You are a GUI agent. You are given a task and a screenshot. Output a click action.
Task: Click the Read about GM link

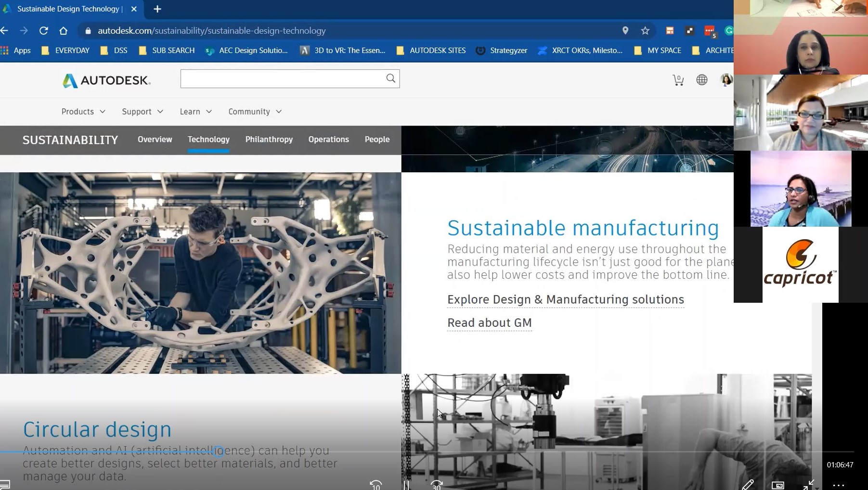(489, 323)
